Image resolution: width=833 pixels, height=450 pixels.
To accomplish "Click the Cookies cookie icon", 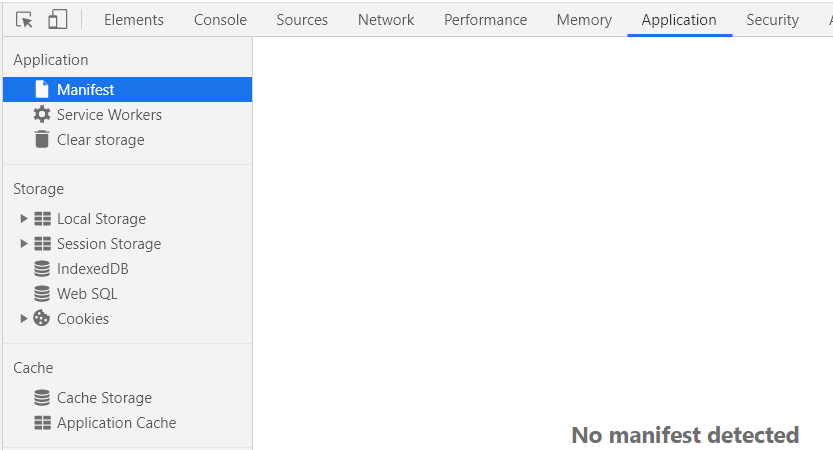I will 41,318.
